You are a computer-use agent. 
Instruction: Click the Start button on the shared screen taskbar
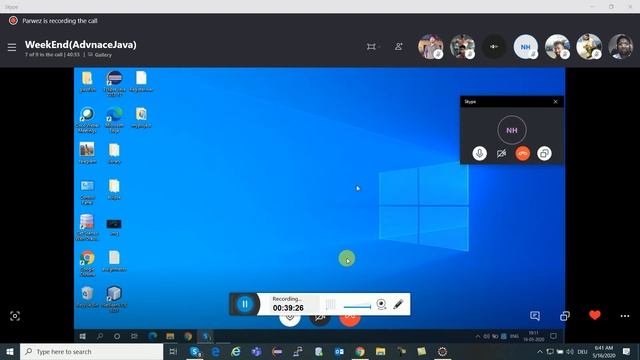tap(82, 336)
